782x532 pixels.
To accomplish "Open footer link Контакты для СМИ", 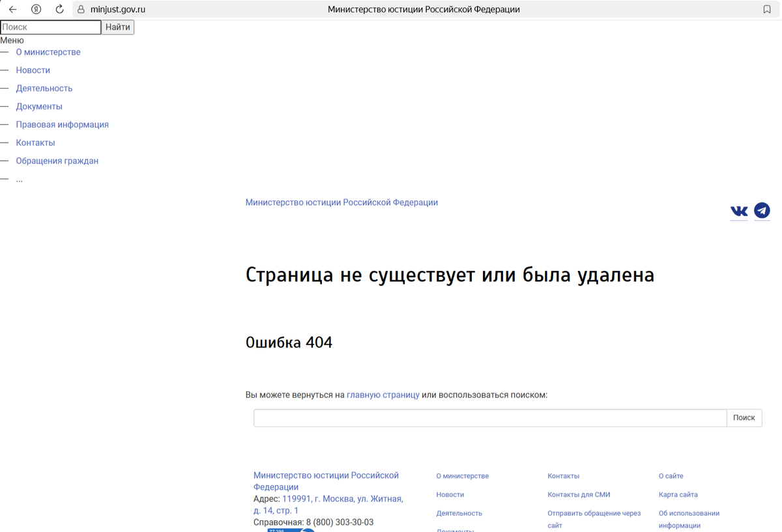I will click(x=579, y=495).
